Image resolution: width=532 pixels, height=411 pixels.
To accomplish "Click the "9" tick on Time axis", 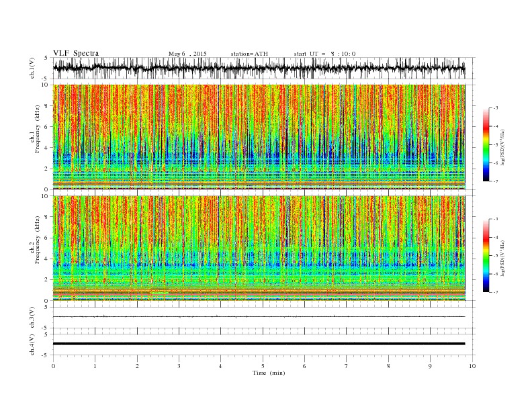I will tap(430, 366).
